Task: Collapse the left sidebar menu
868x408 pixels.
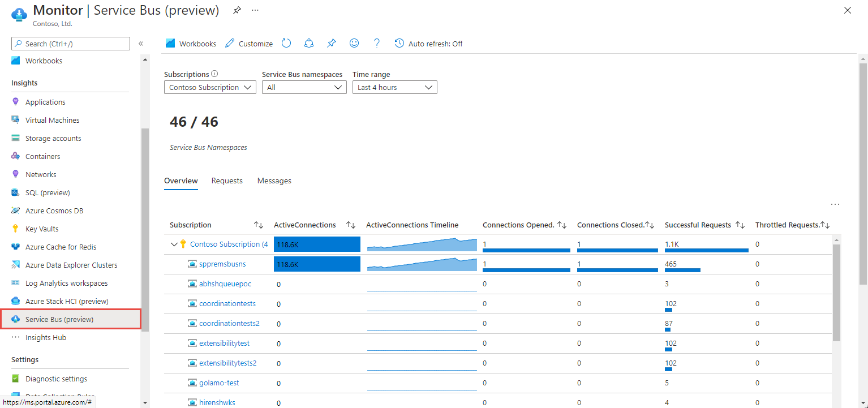Action: point(141,44)
